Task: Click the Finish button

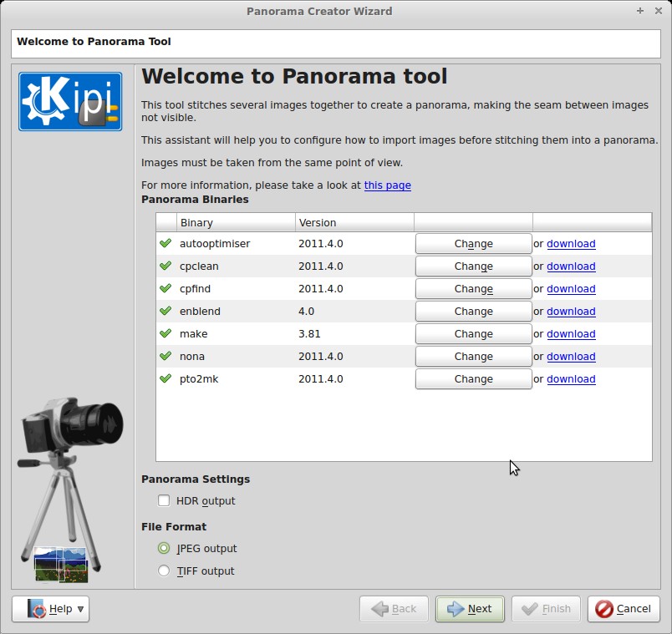Action: (x=546, y=609)
